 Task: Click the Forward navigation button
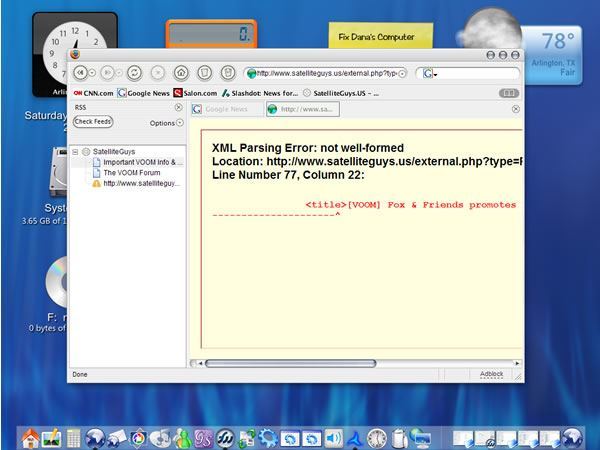pyautogui.click(x=108, y=73)
